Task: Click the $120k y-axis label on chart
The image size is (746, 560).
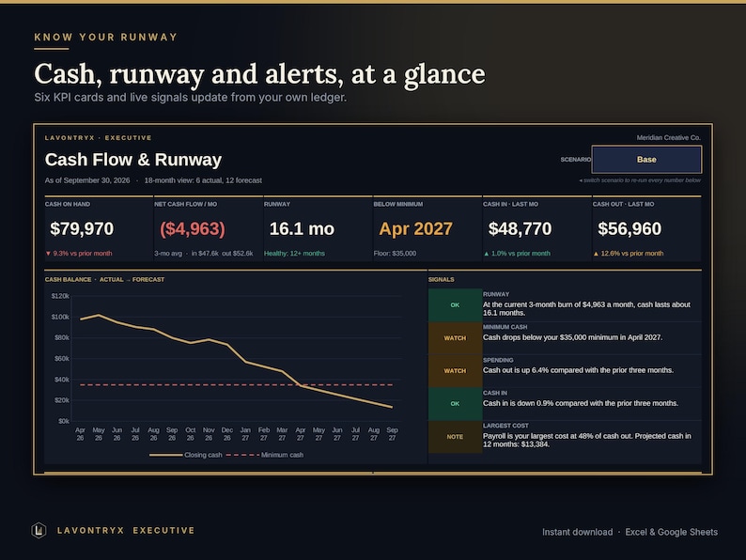Action: coord(60,296)
